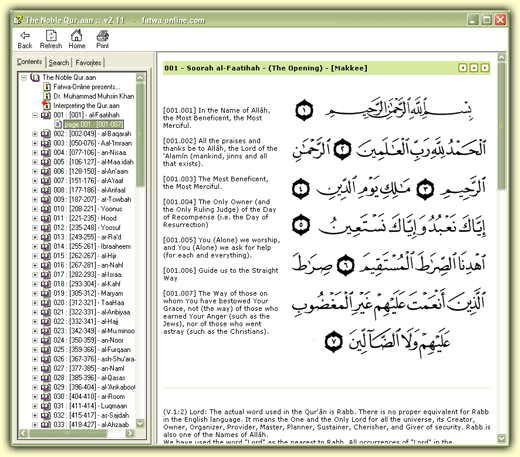
Task: Click the up arrow icon in soorah header
Action: pos(474,68)
